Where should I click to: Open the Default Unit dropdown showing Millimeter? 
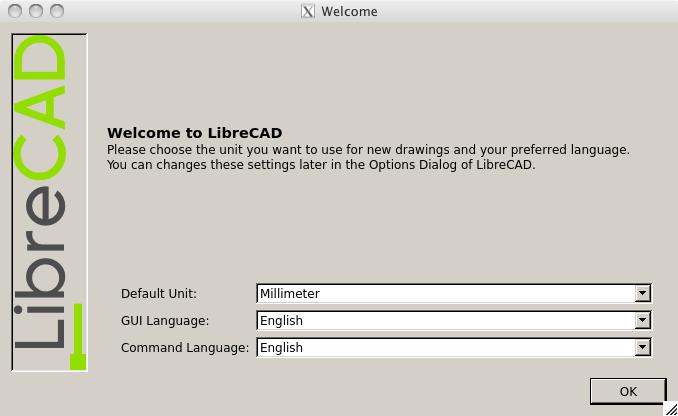[454, 294]
